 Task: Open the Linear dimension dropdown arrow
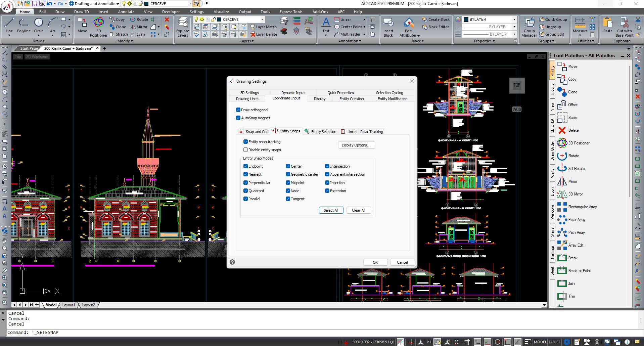[364, 19]
